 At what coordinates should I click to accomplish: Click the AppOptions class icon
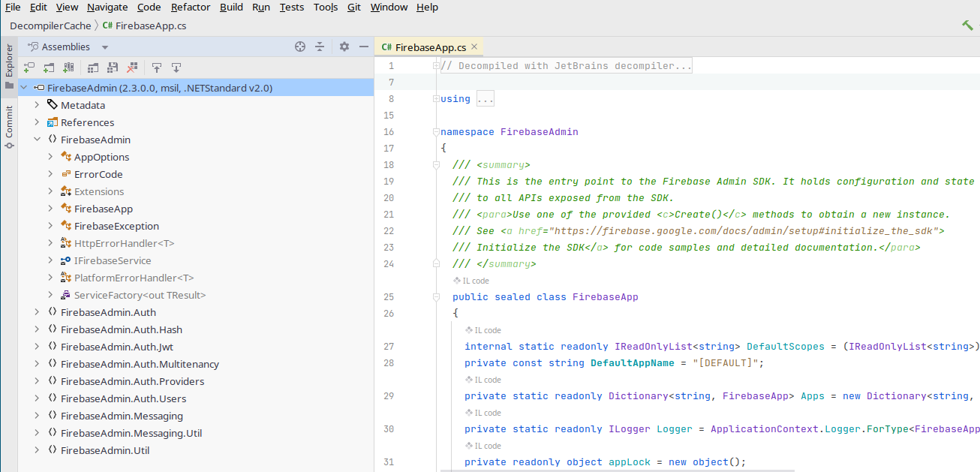point(66,157)
